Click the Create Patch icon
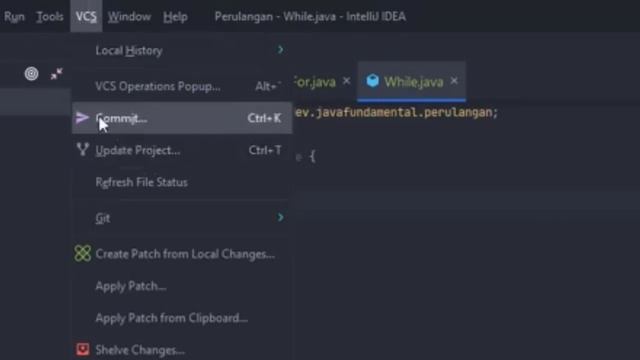This screenshot has height=360, width=640. (x=82, y=253)
